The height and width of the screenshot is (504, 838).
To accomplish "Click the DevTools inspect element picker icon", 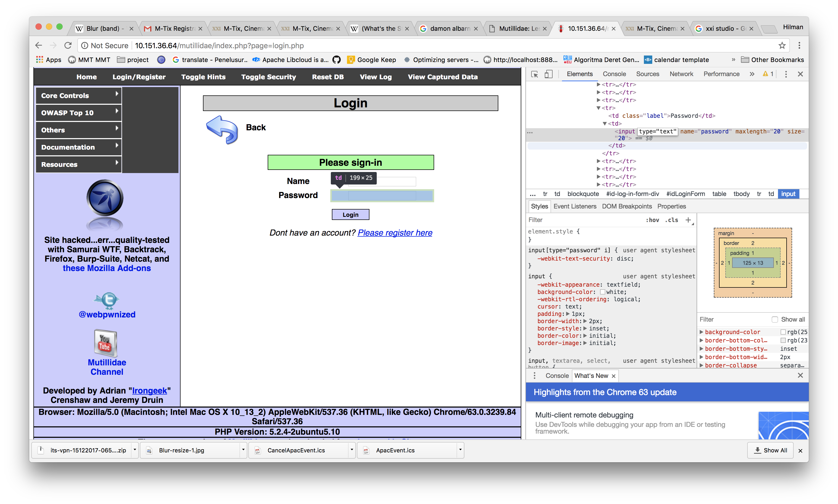I will click(534, 74).
